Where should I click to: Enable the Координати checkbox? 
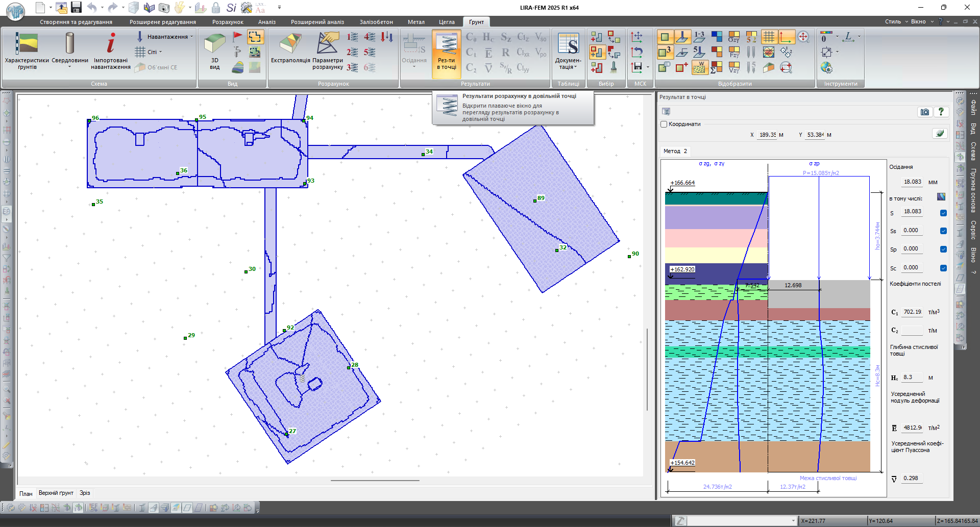pyautogui.click(x=664, y=124)
